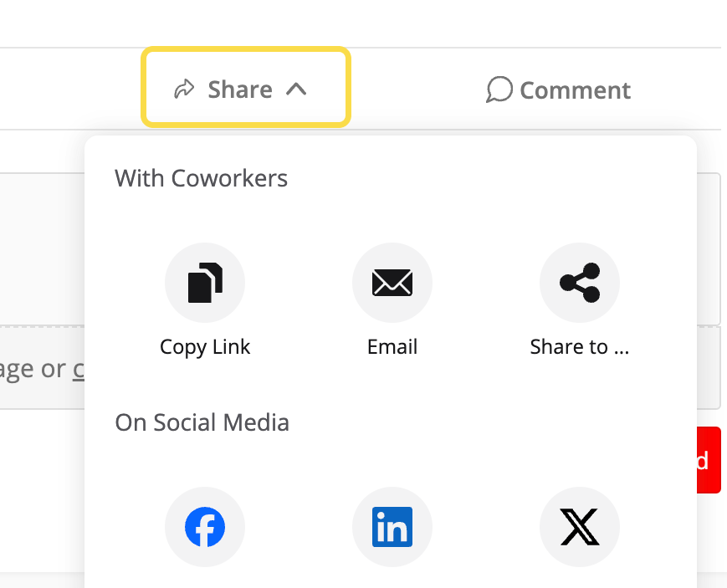Click the underlined link in the message box
Image resolution: width=727 pixels, height=588 pixels.
tap(79, 369)
